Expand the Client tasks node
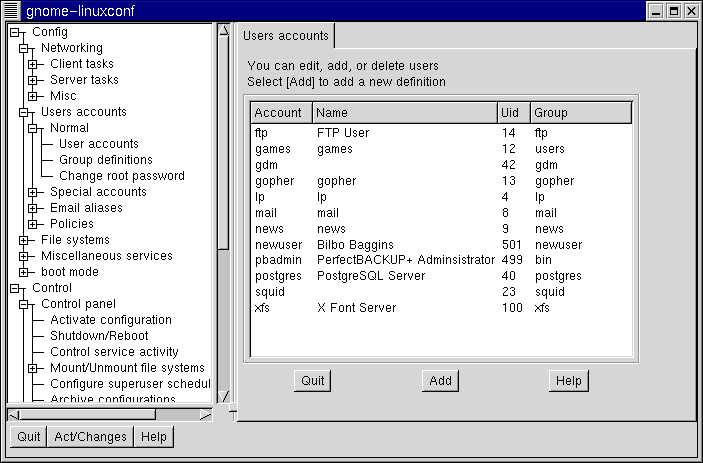 coord(32,64)
